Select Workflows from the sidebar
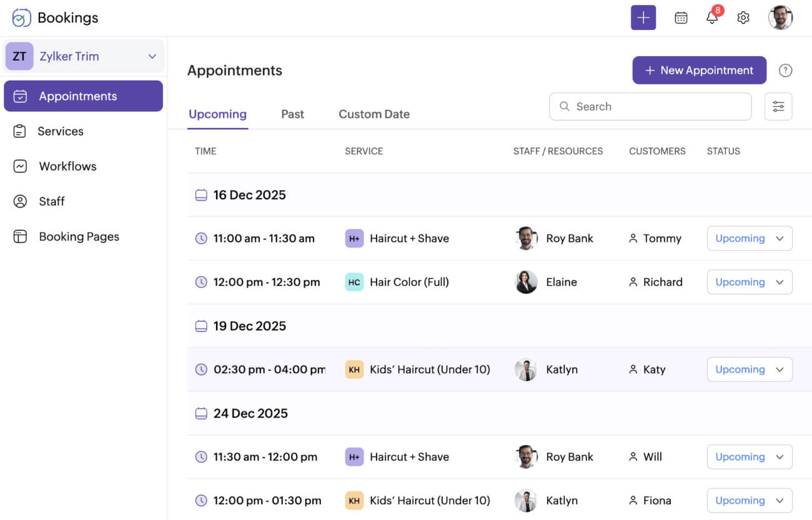The width and height of the screenshot is (812, 520). pos(67,166)
